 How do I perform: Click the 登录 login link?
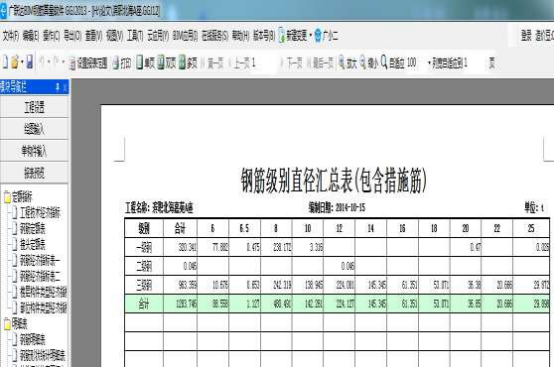coord(526,35)
